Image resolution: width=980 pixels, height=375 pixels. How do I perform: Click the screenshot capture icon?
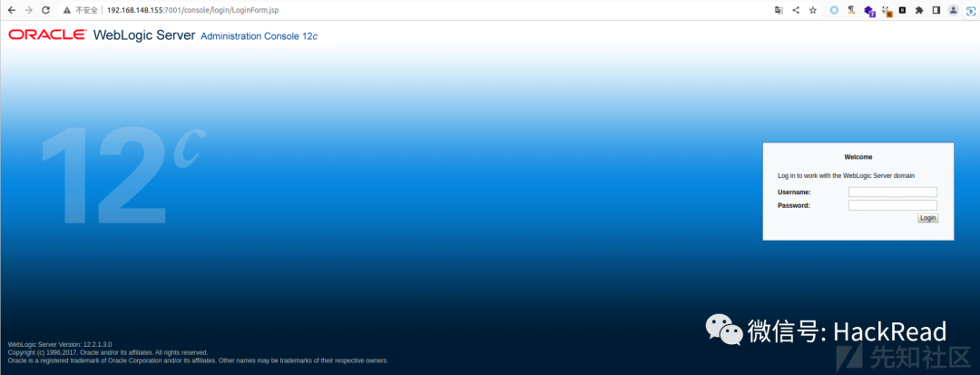(x=971, y=10)
